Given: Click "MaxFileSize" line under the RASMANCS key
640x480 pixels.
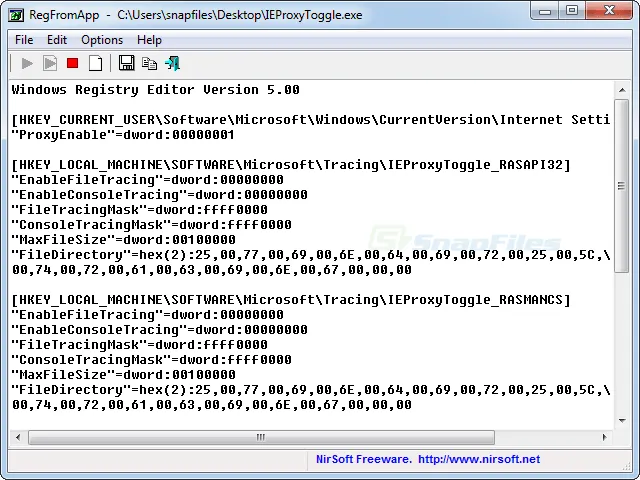Looking at the screenshot, I should click(124, 375).
